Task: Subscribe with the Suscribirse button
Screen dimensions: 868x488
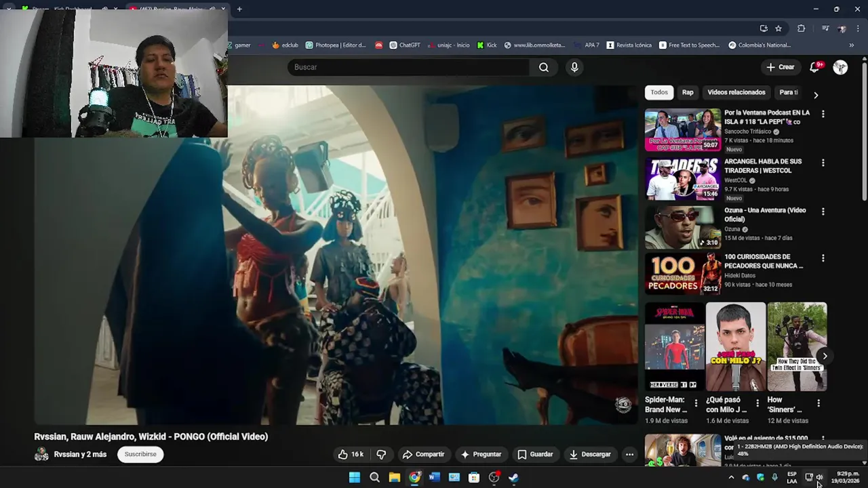Action: 140,454
